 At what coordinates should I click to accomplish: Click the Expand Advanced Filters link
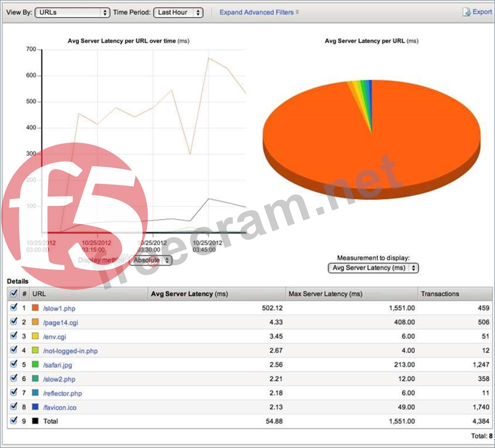(256, 12)
